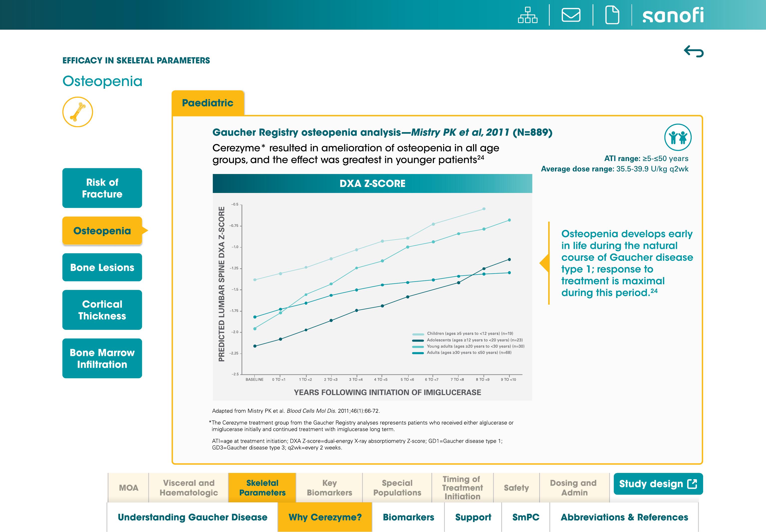Open Bone Marrow Infiltration section
This screenshot has height=532, width=766.
102,358
